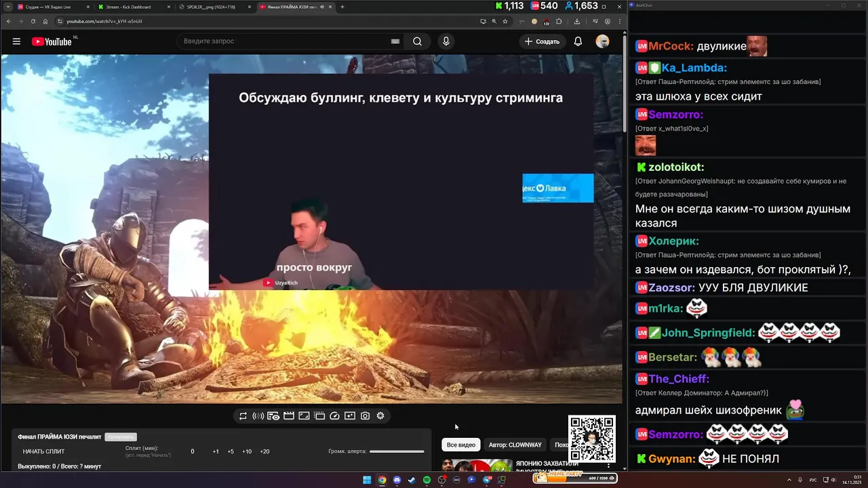The width and height of the screenshot is (868, 488).
Task: Expand the system tray hidden icons chevron
Action: tap(789, 480)
